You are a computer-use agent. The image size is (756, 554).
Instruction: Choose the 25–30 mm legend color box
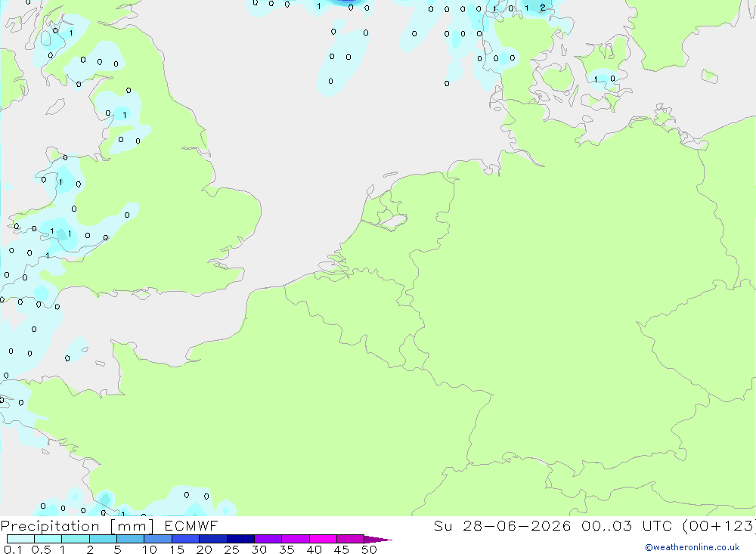pos(240,539)
